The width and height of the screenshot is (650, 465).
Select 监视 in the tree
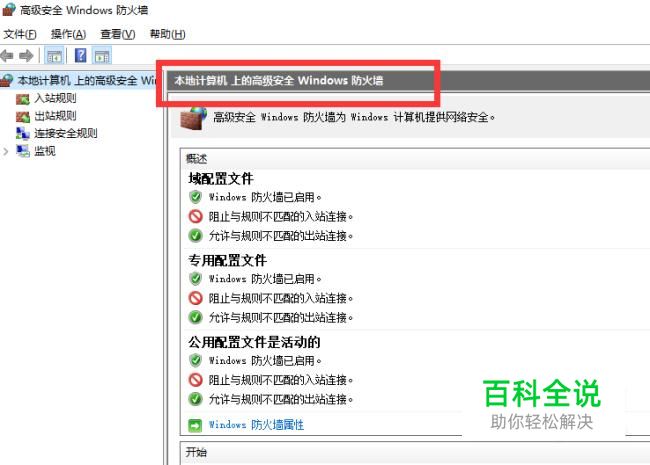pos(45,151)
